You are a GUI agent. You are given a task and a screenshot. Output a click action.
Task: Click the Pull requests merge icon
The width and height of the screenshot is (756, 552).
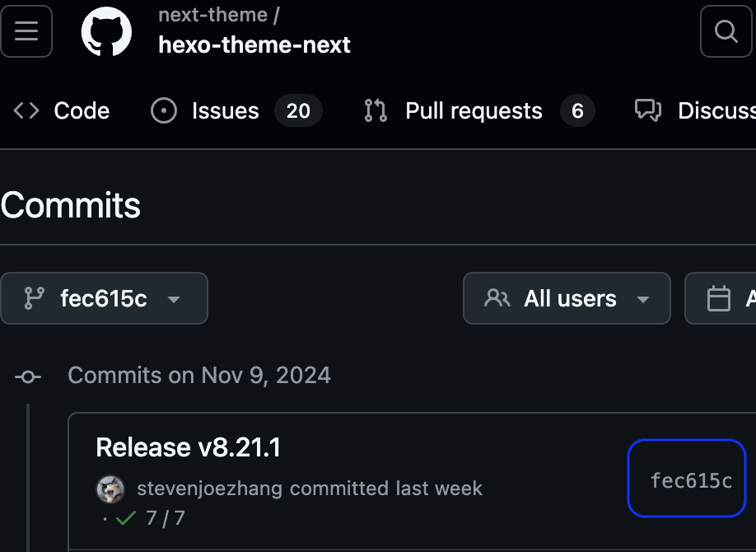376,110
